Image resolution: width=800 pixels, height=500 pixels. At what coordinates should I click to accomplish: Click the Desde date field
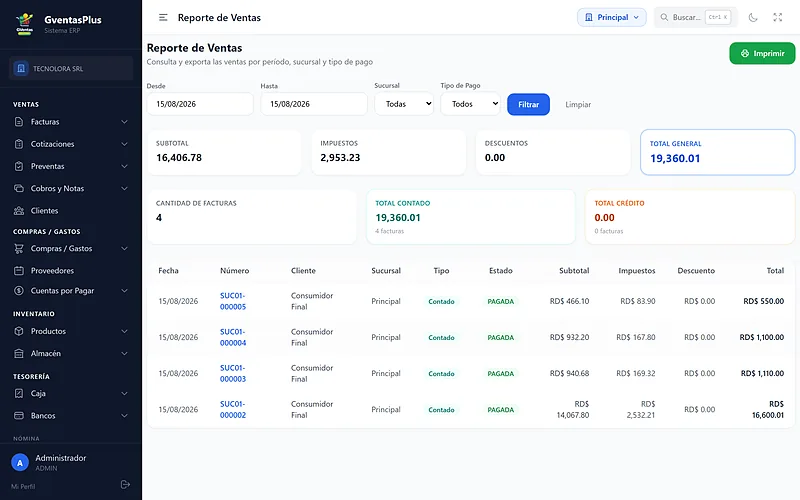tap(200, 104)
